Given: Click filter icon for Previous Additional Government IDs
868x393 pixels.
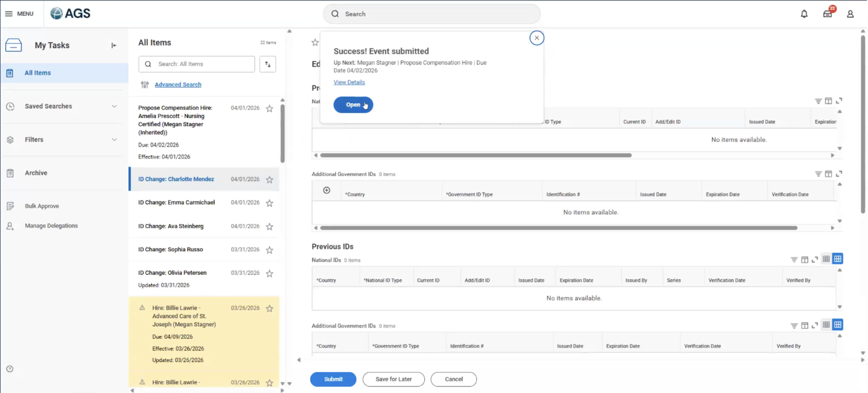Looking at the screenshot, I should click(794, 326).
